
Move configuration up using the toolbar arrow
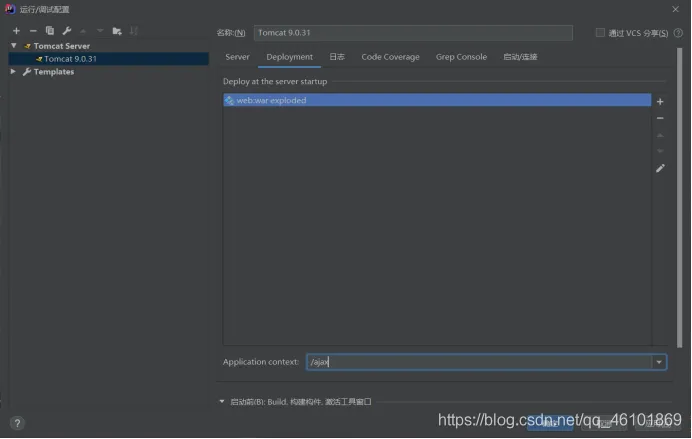(x=83, y=30)
